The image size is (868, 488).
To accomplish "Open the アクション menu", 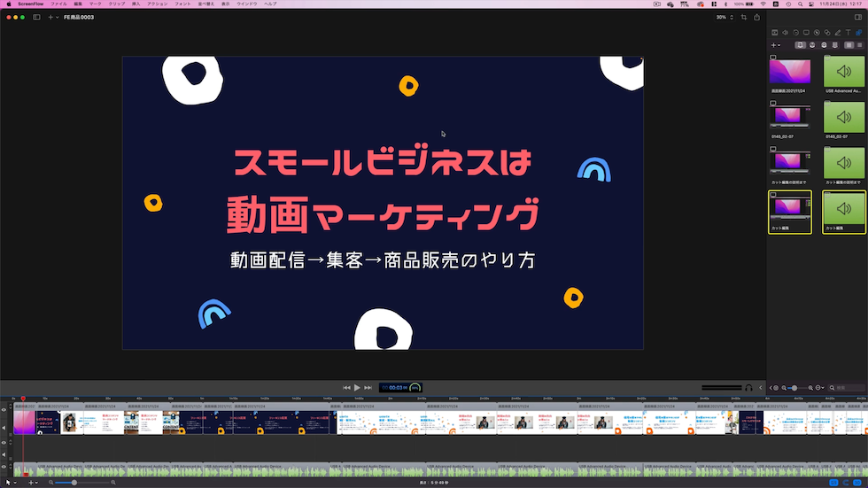I will [158, 4].
